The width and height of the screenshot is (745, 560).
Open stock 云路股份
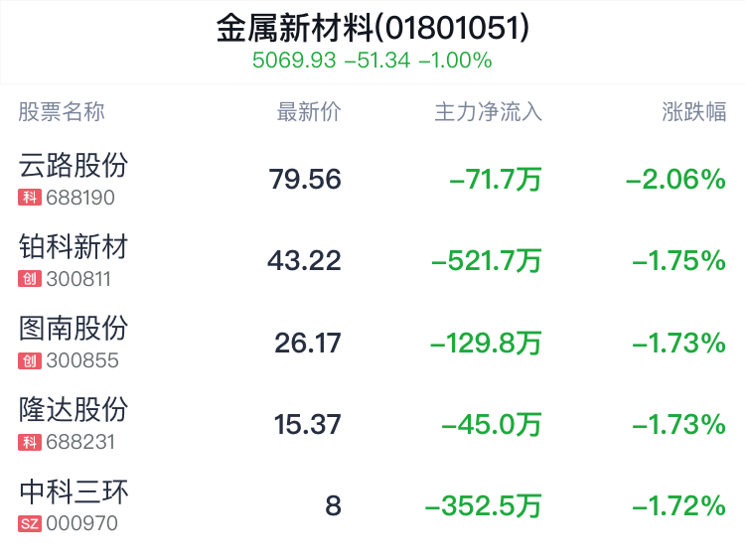[x=74, y=165]
